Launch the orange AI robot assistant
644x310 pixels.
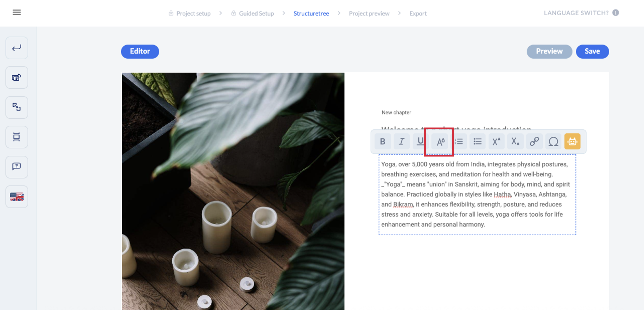coord(572,142)
